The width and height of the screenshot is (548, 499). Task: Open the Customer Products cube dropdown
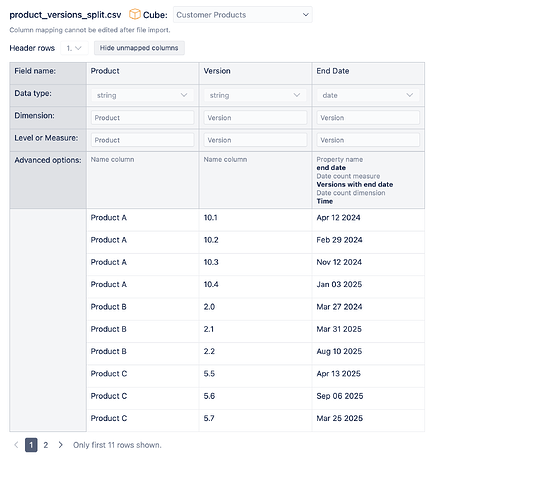243,15
